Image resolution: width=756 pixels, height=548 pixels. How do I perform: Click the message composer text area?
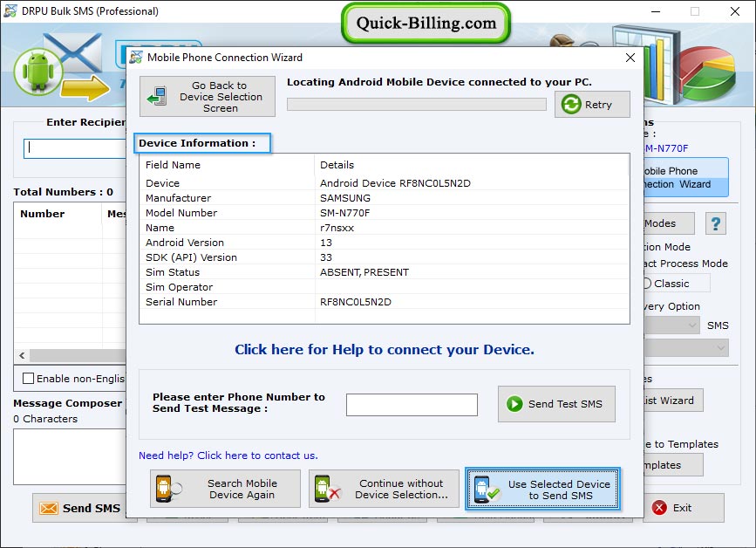click(70, 456)
